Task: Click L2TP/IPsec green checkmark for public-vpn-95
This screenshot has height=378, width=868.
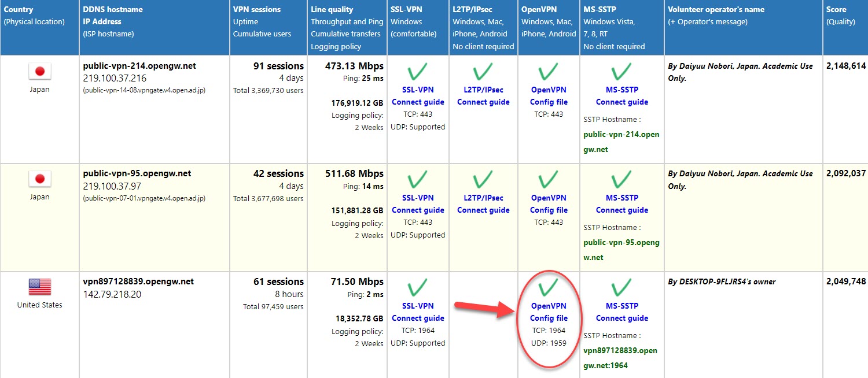Action: coord(483,180)
